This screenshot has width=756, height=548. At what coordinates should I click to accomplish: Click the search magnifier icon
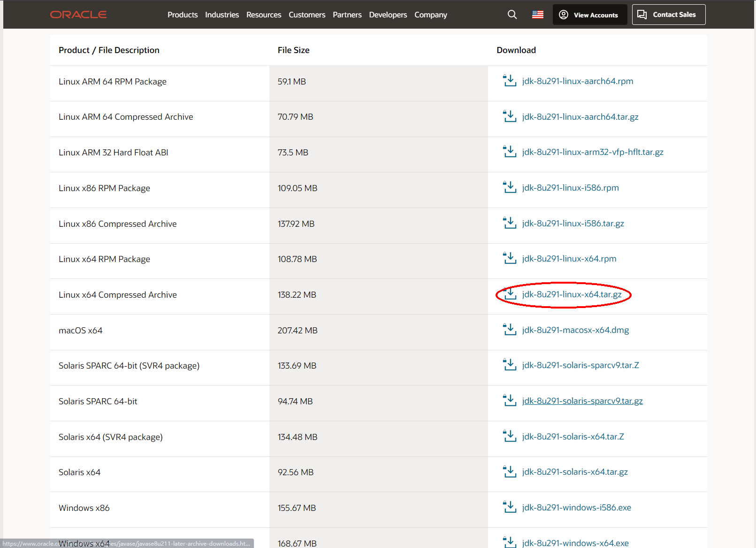tap(512, 15)
